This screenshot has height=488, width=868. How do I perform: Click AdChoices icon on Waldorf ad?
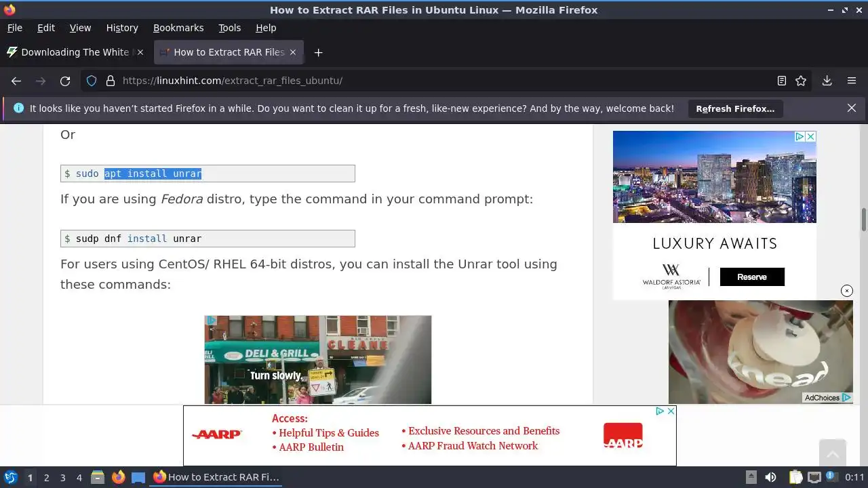pos(800,136)
